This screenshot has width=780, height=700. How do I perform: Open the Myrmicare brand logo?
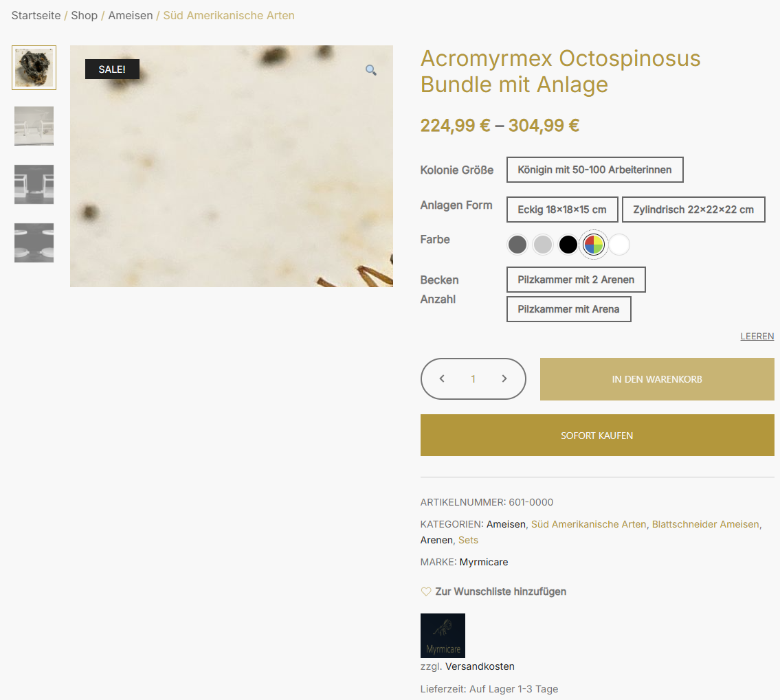(443, 635)
